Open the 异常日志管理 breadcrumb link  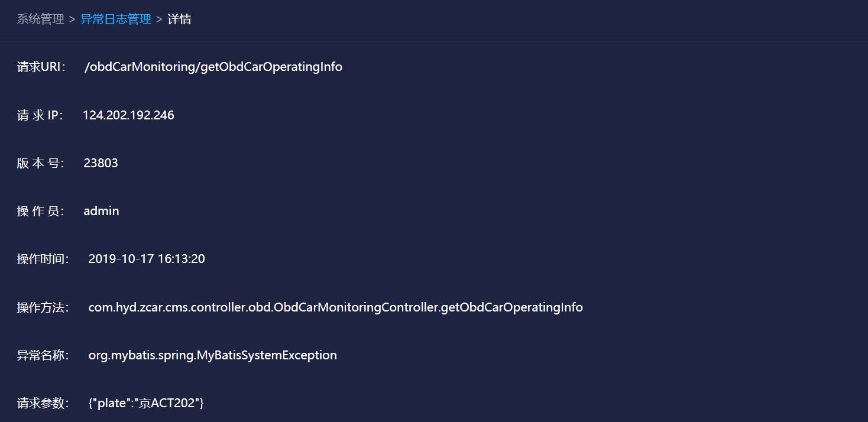click(115, 18)
